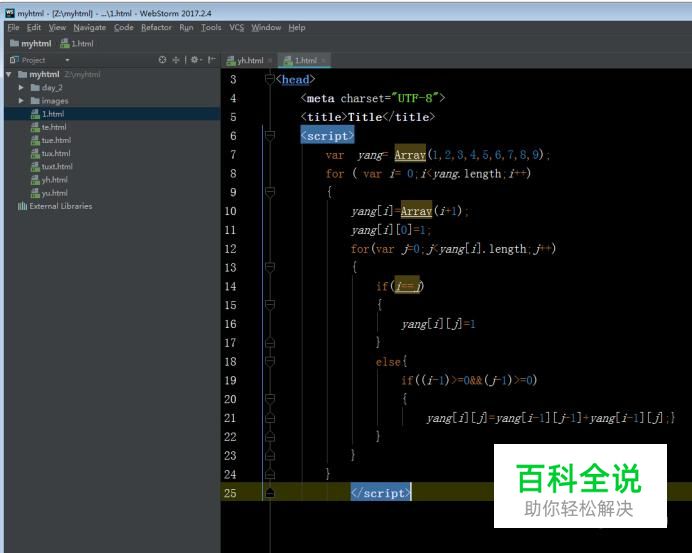Expand the day_2 folder

coord(21,87)
